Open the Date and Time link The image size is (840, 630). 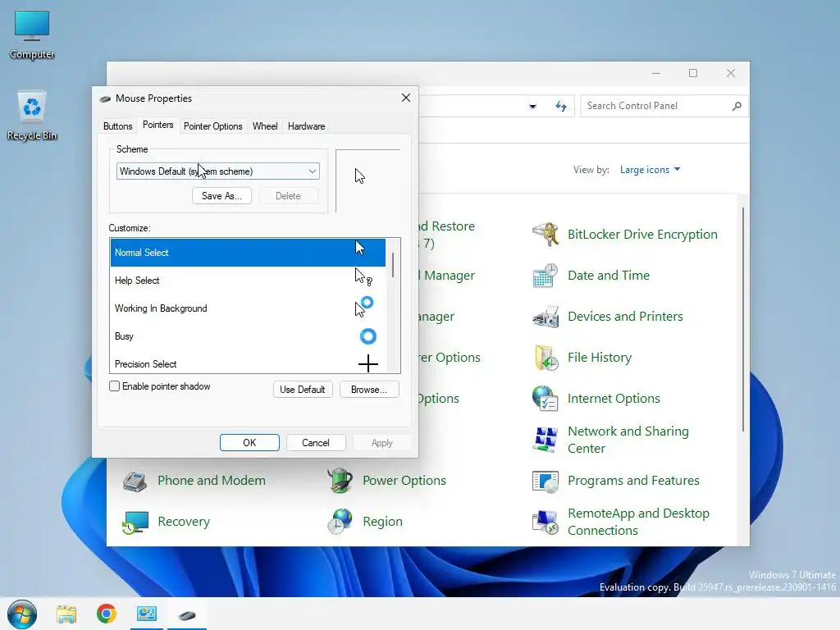(x=609, y=276)
